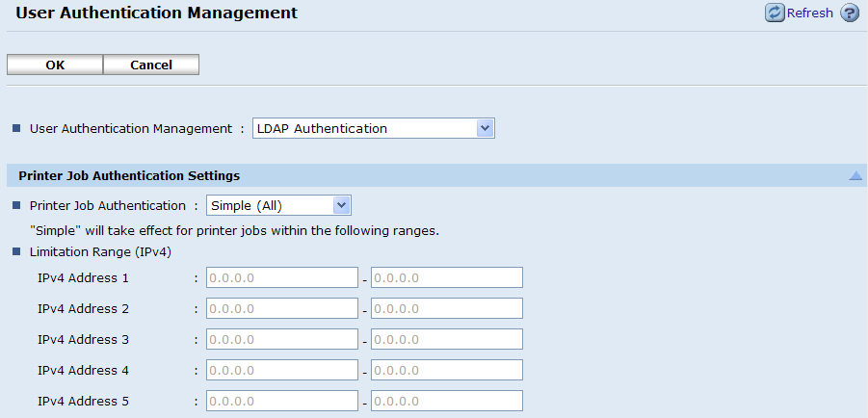Click the 'Limitation Range (IPv4)' label
The height and width of the screenshot is (418, 868).
[x=100, y=252]
